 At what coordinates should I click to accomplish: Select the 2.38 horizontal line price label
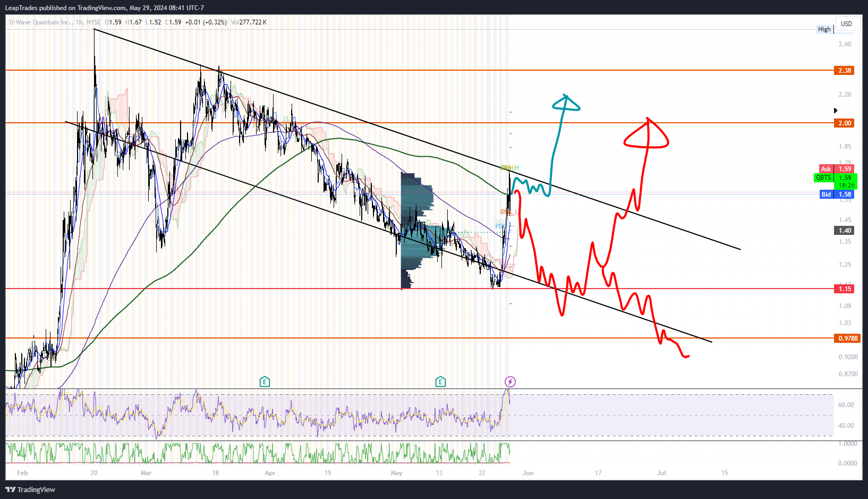844,70
